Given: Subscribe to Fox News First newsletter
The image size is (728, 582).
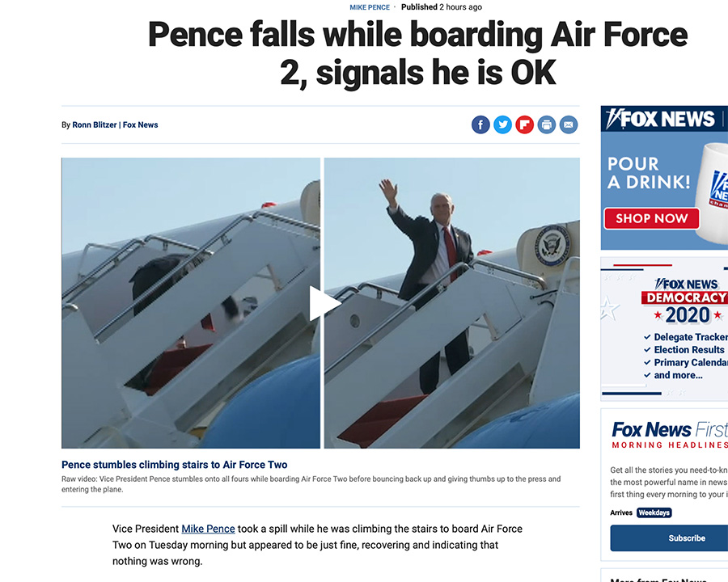Looking at the screenshot, I should click(x=686, y=538).
